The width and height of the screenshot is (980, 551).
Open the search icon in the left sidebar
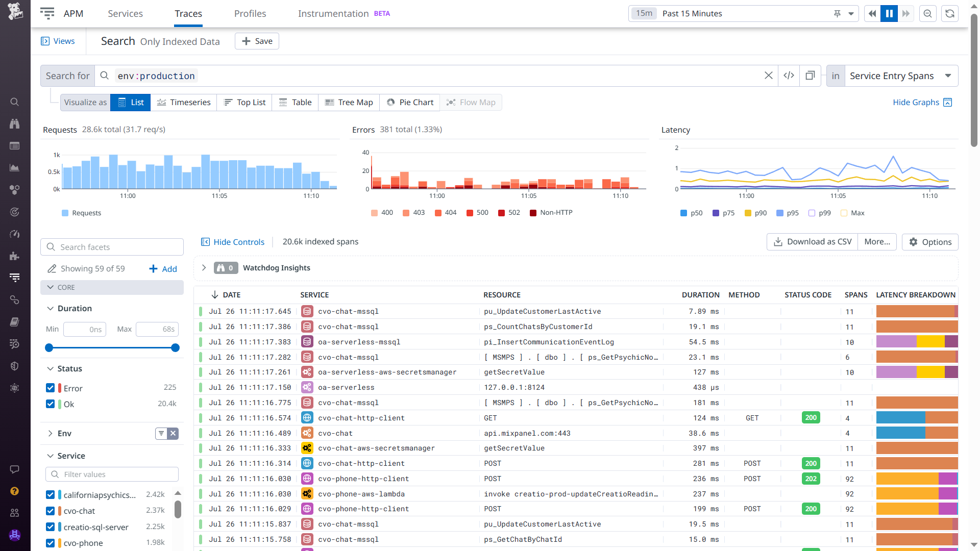tap(15, 102)
